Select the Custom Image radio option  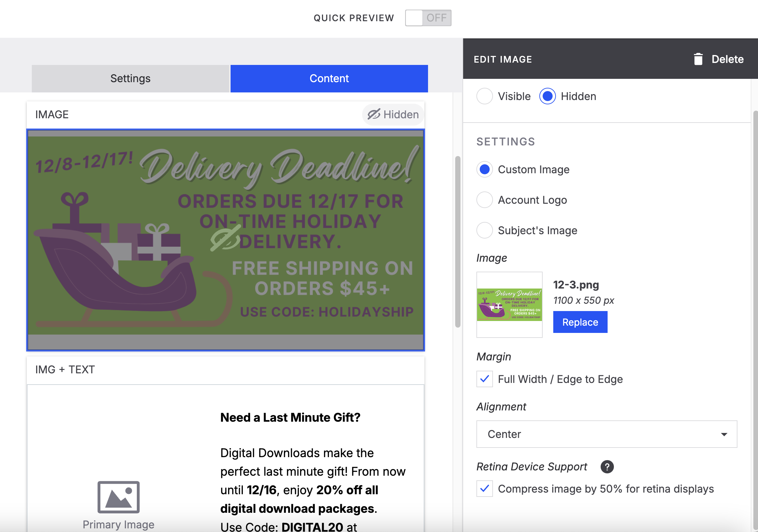point(484,170)
